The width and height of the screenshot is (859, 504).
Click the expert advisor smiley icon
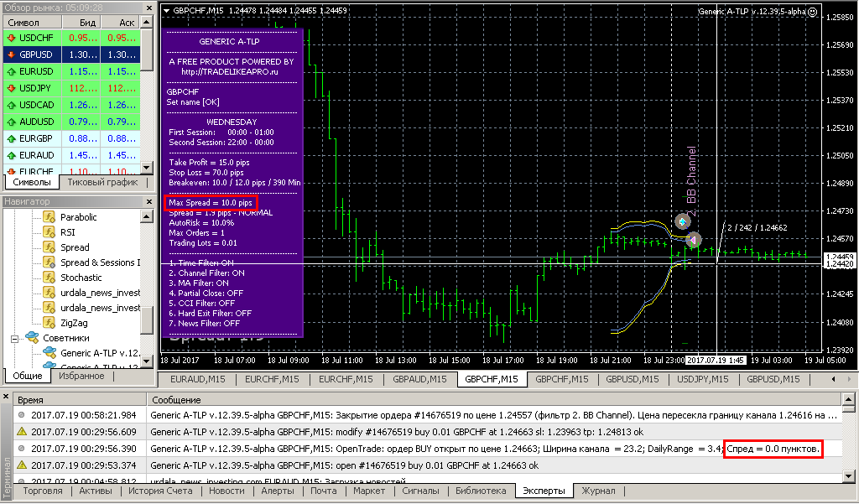pyautogui.click(x=812, y=12)
